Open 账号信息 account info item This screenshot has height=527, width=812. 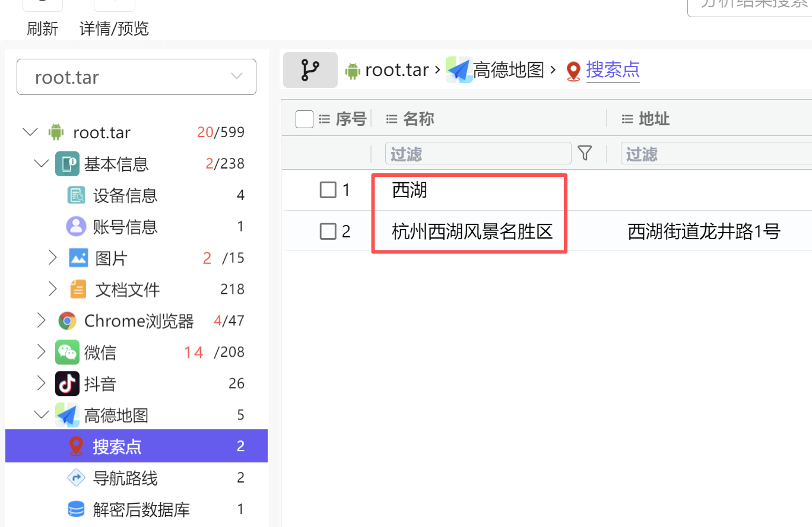125,227
